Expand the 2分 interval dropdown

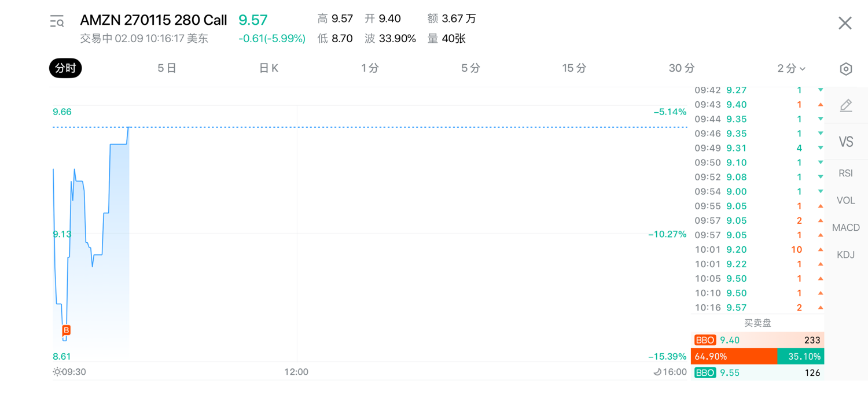[791, 69]
